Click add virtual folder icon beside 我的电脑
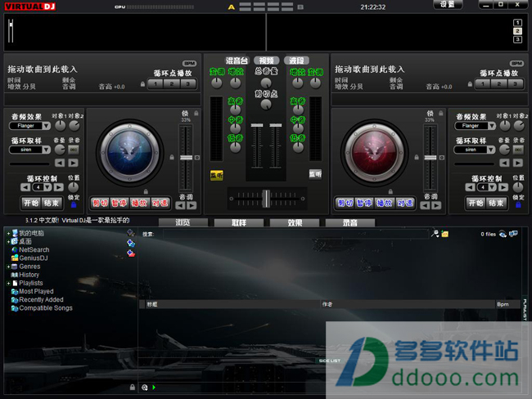The width and height of the screenshot is (532, 399). coord(131,233)
